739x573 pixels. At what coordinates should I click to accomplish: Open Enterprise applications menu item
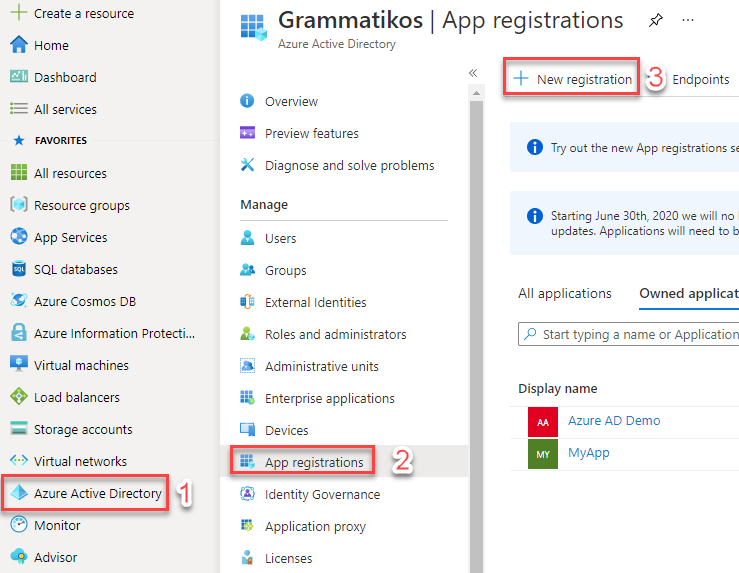pos(343,398)
